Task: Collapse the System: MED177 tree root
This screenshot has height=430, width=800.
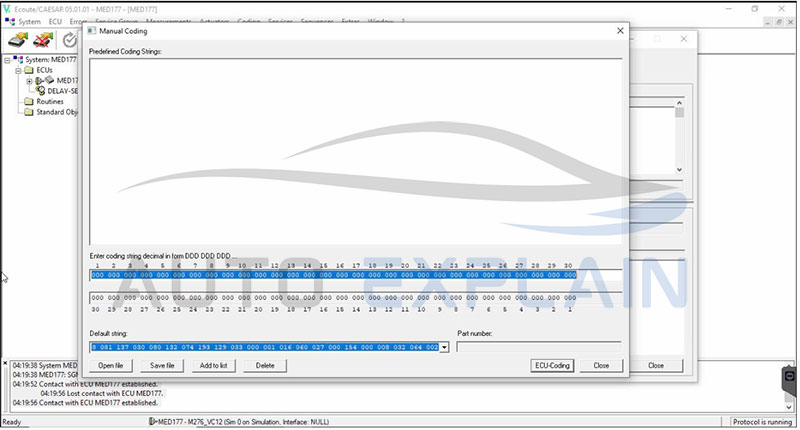Action: tap(7, 60)
